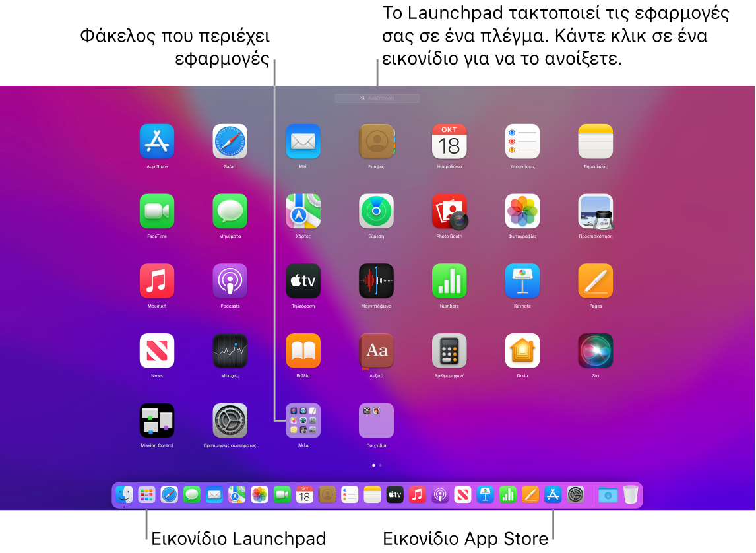Open the Λεξικό (Dictionary) app
Screen dimensions: 756x553
pyautogui.click(x=376, y=350)
